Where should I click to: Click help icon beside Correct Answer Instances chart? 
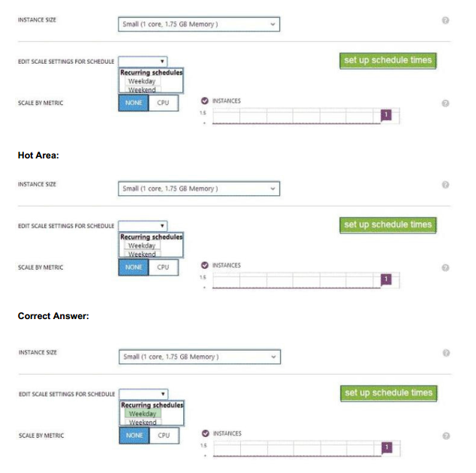coord(446,436)
